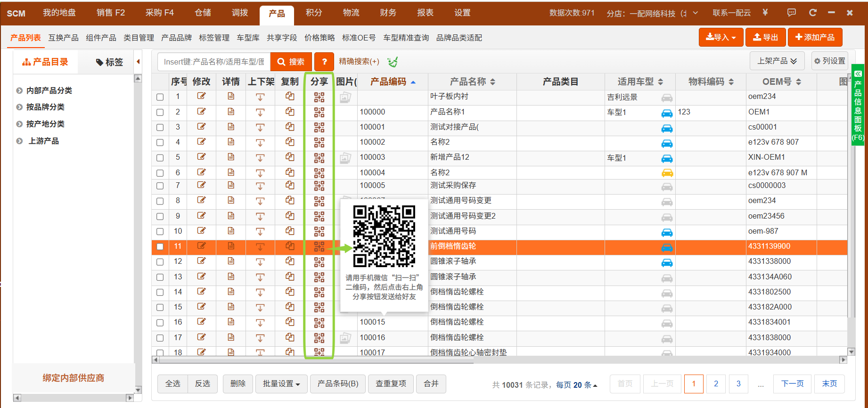868x408 pixels.
Task: Click the 添加产品 button
Action: [x=815, y=37]
